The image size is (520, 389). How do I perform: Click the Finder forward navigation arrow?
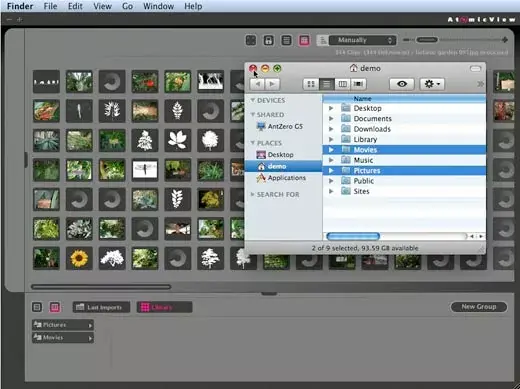tap(272, 84)
